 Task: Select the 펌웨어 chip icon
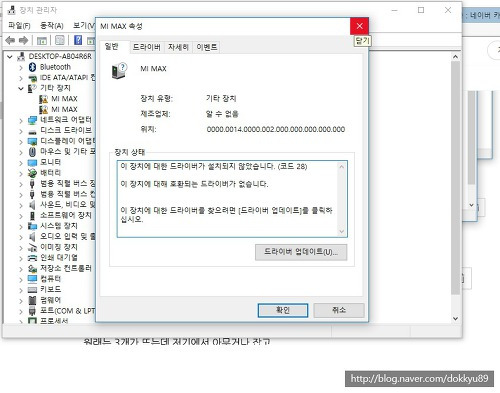click(x=32, y=300)
